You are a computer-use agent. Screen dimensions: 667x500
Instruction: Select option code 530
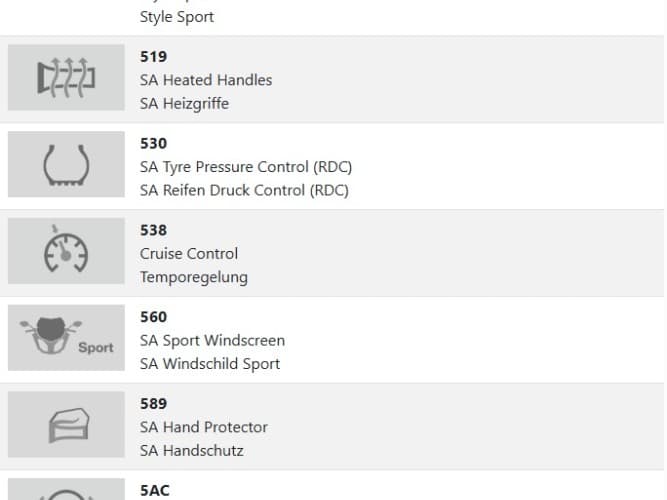pyautogui.click(x=153, y=144)
